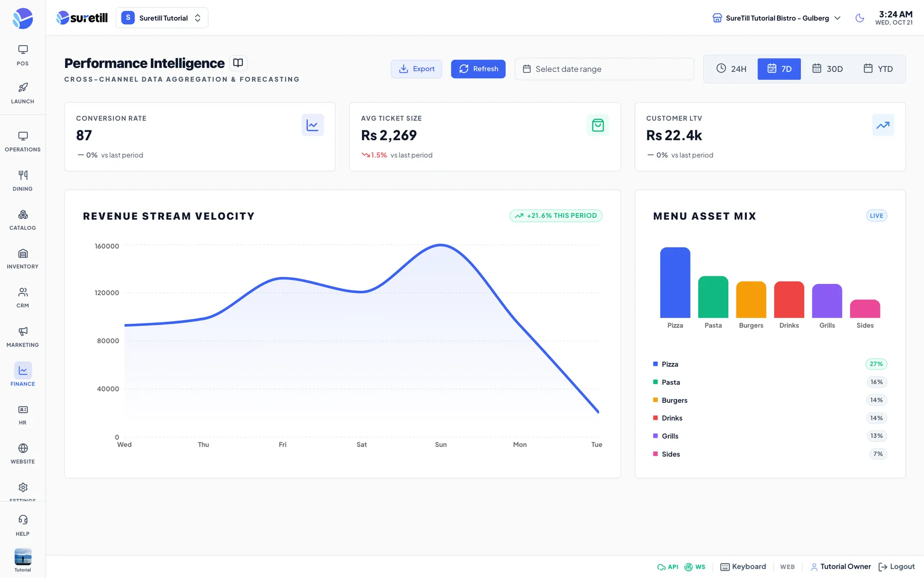The height and width of the screenshot is (578, 924).
Task: Expand the Suretill Tutorial workspace switcher
Action: (x=162, y=18)
